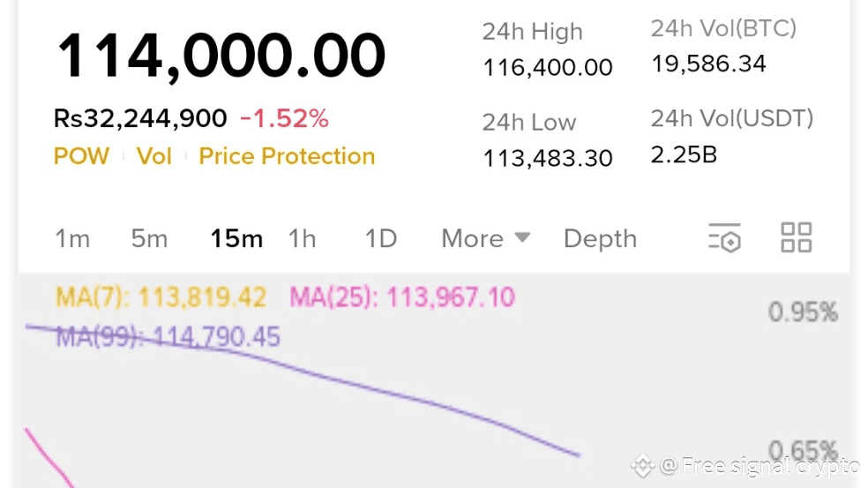Click the Vol tag link

pyautogui.click(x=154, y=156)
